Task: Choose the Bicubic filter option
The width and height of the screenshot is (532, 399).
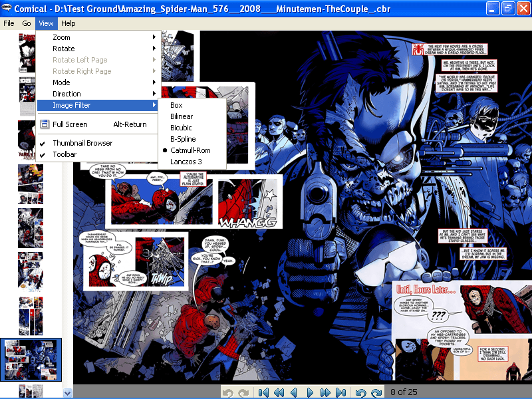Action: (181, 128)
